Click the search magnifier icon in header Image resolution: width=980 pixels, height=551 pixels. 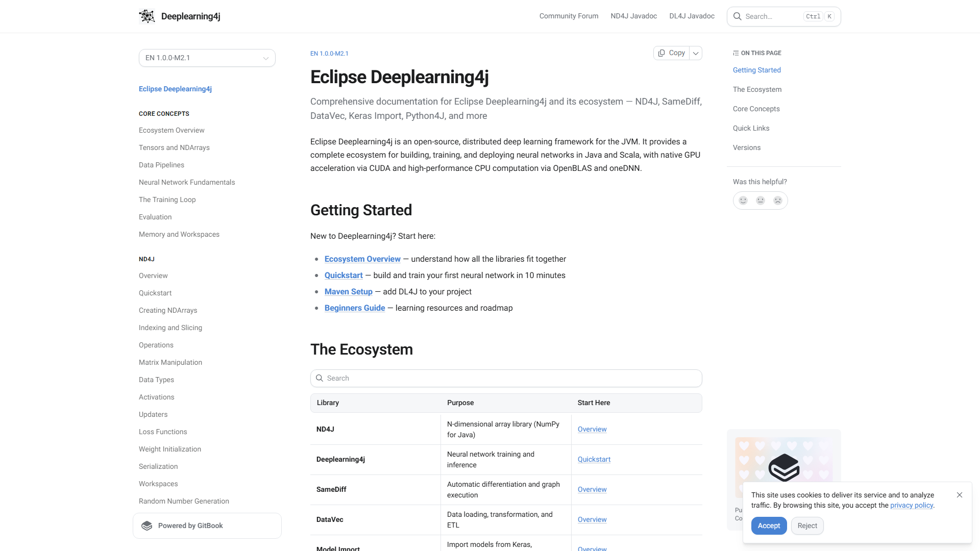click(x=738, y=16)
